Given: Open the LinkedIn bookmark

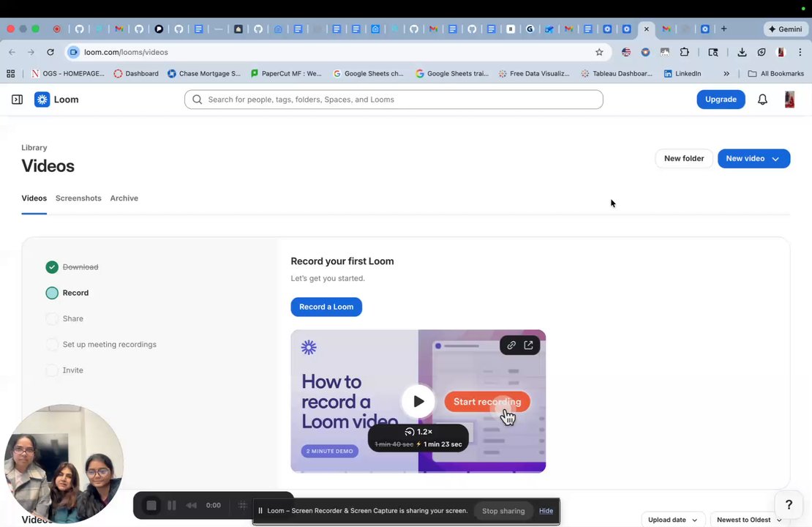Looking at the screenshot, I should (682, 74).
